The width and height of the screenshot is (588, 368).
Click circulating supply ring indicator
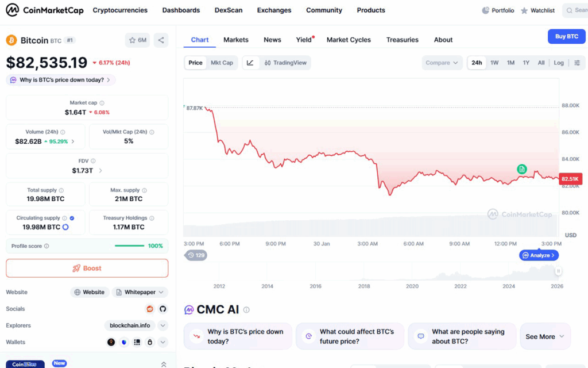tap(65, 227)
